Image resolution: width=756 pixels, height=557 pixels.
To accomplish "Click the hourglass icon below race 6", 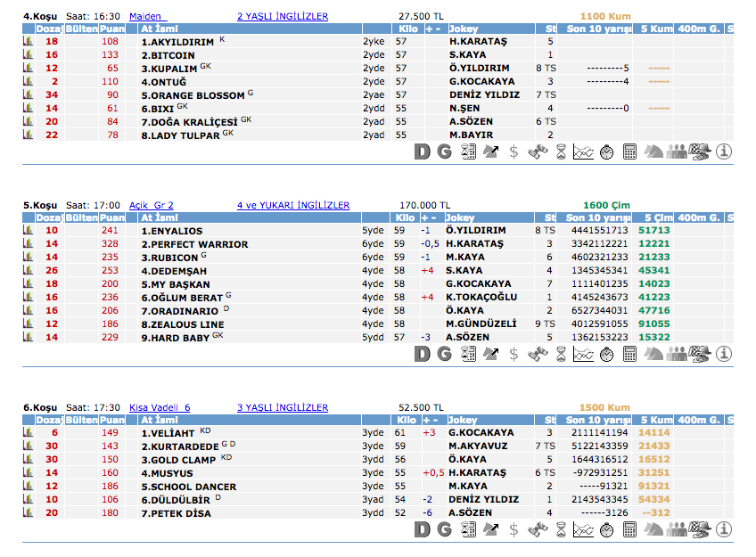I will tap(560, 529).
